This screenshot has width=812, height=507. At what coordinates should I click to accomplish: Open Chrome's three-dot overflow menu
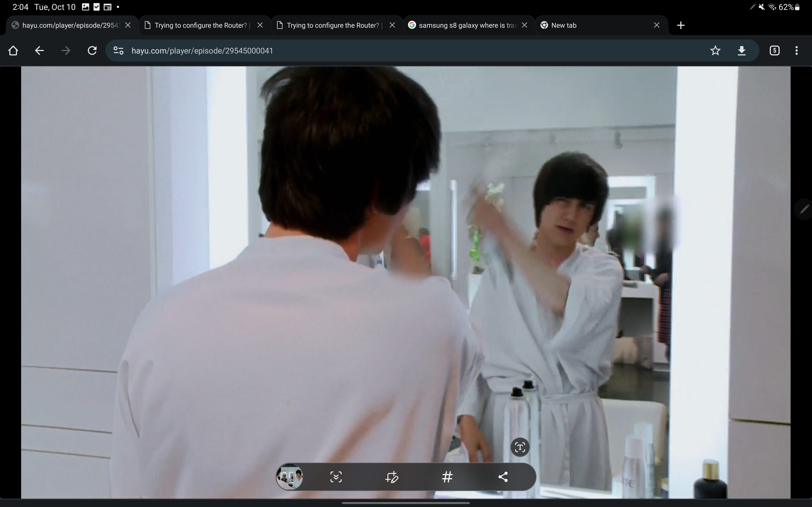(x=797, y=51)
